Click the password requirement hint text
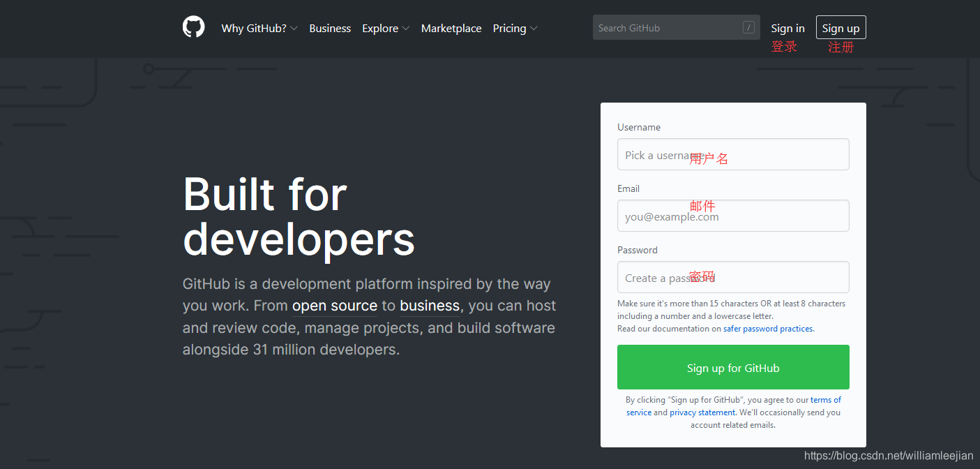Viewport: 980px width, 469px height. [x=732, y=310]
